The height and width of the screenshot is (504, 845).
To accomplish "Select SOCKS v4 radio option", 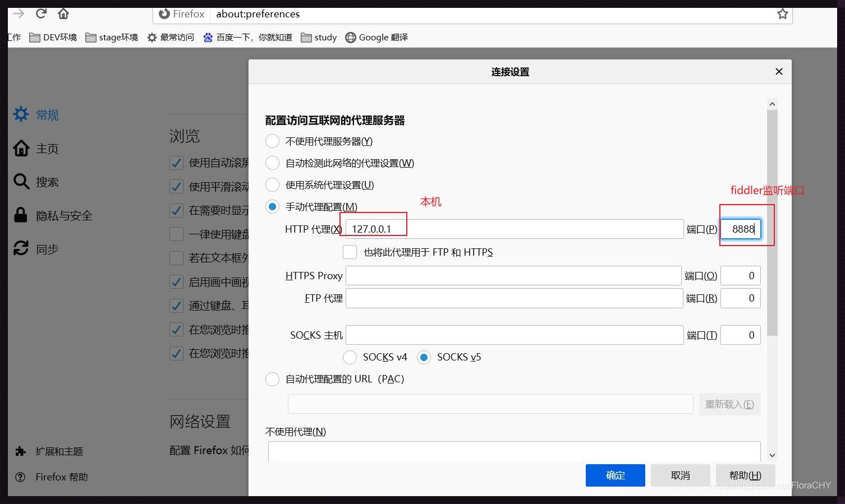I will pyautogui.click(x=350, y=357).
